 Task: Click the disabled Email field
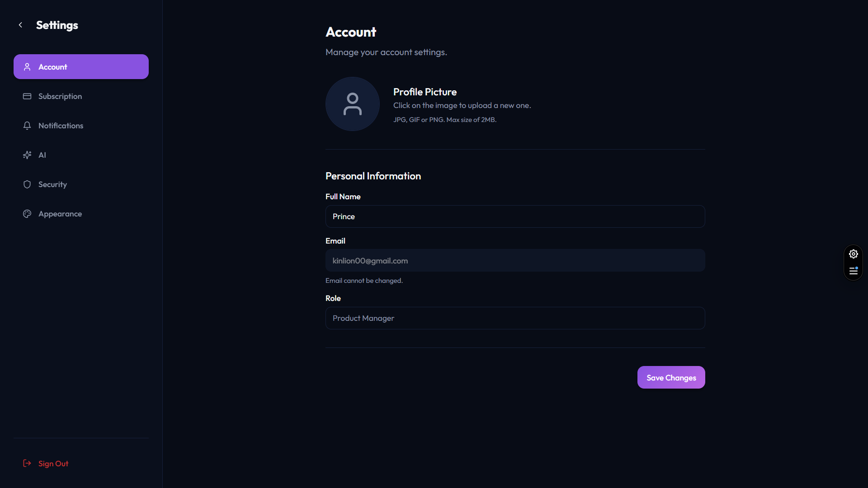click(515, 261)
